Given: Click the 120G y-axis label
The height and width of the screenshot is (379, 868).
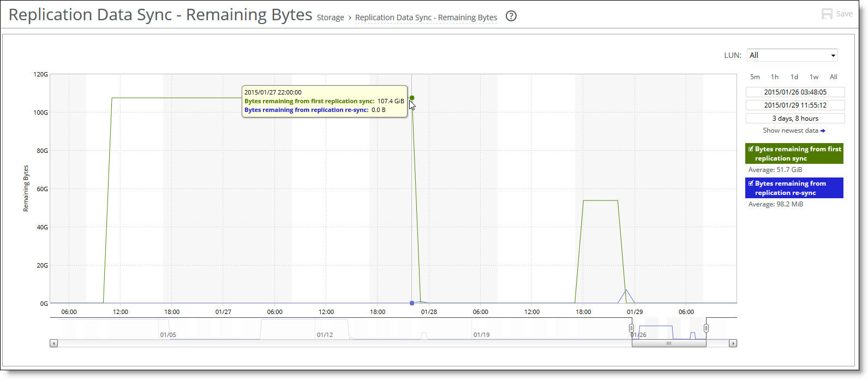Looking at the screenshot, I should pos(41,74).
